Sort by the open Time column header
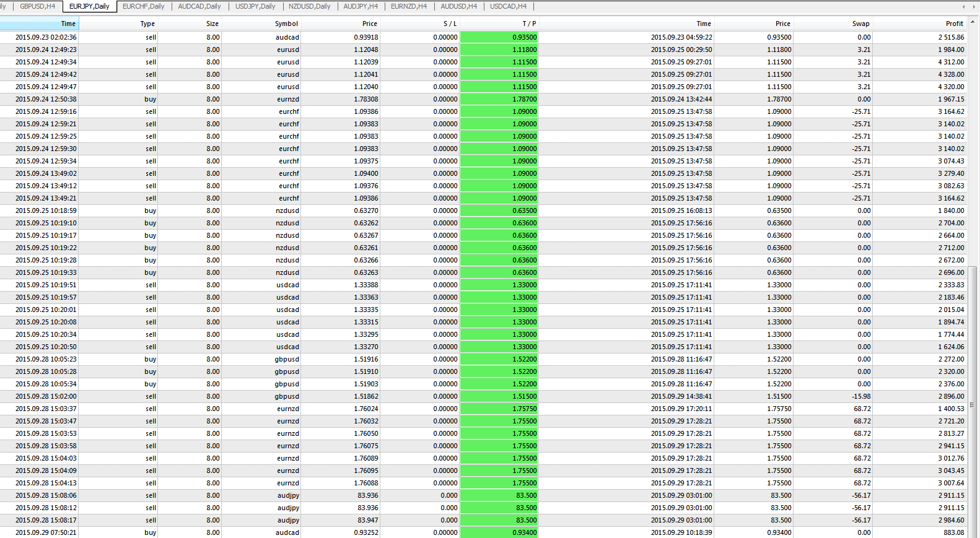This screenshot has height=538, width=980. pos(40,24)
